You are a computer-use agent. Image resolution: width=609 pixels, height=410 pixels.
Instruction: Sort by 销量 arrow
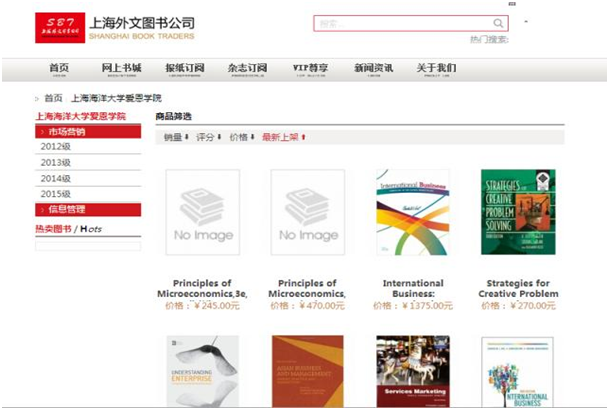coord(176,137)
